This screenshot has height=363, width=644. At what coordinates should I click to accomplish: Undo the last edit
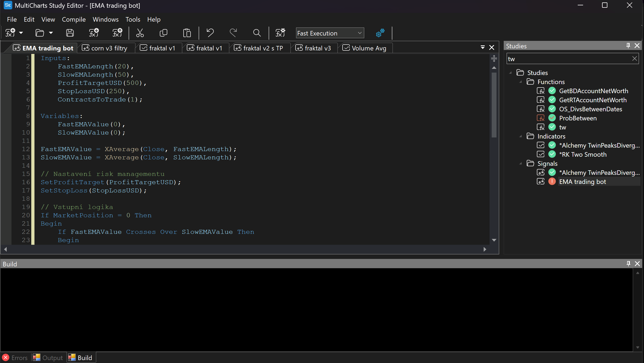[x=210, y=33]
